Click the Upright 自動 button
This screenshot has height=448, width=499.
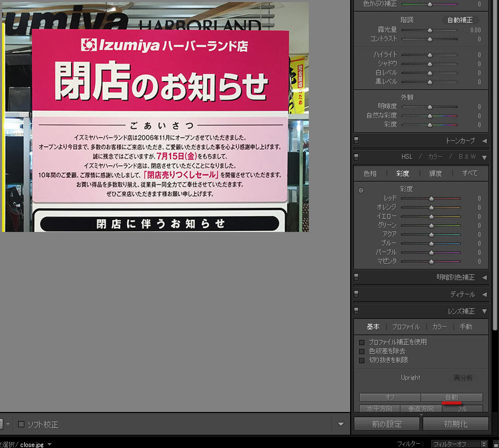[x=451, y=397]
